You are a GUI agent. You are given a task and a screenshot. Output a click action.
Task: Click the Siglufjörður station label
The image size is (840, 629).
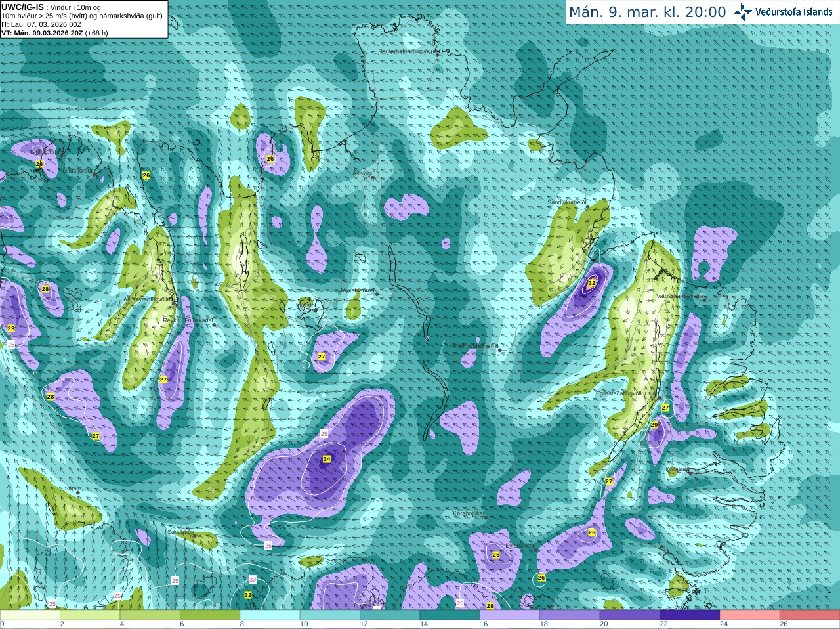click(45, 152)
